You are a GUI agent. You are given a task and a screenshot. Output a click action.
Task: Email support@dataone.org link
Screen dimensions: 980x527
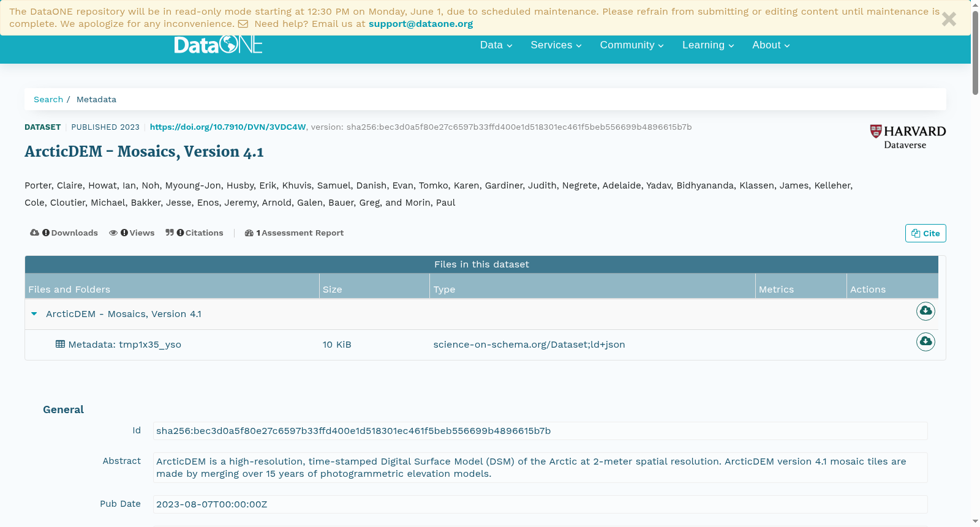click(421, 24)
